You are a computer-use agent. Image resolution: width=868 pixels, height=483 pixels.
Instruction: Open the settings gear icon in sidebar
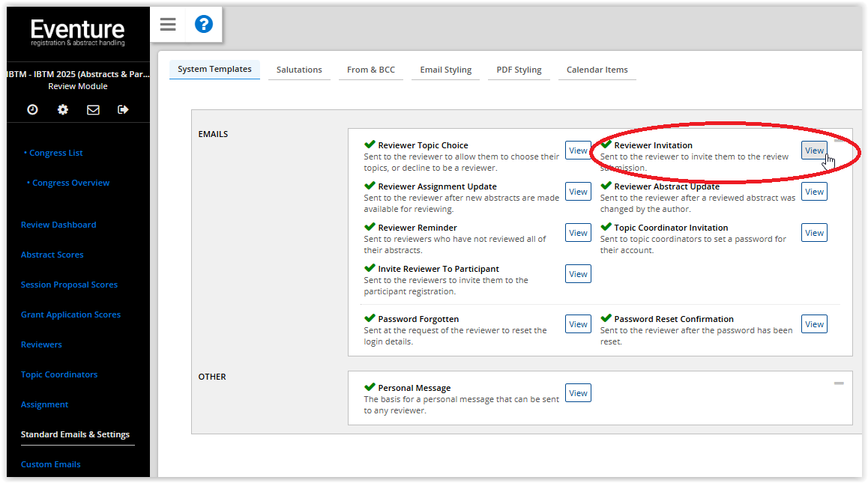[63, 109]
